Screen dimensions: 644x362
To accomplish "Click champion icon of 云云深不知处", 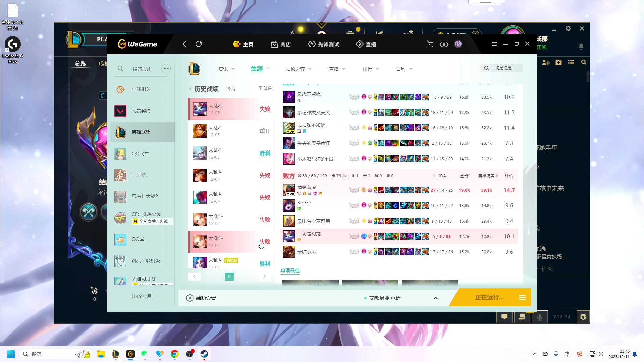I will (289, 128).
